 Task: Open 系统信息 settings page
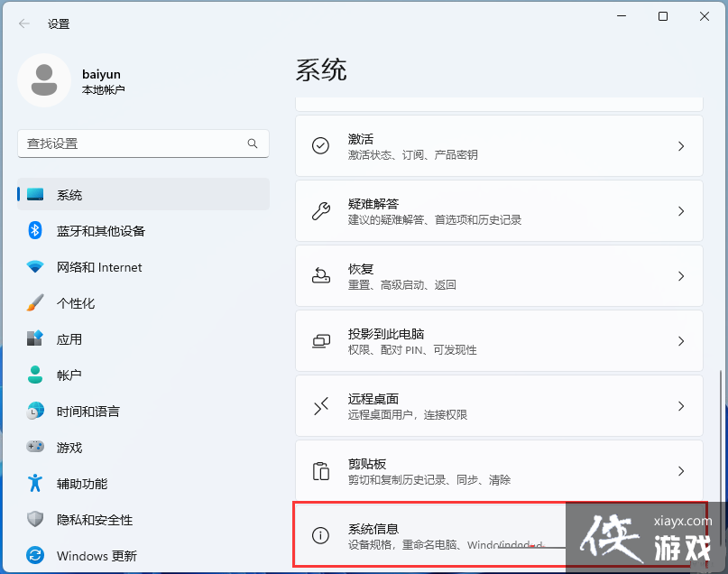point(406,535)
